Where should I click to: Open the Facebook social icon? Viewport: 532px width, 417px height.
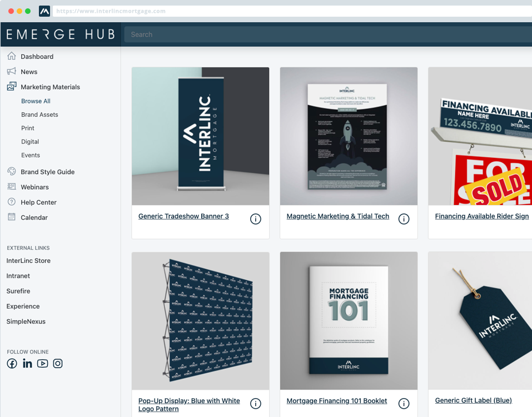[x=12, y=364]
